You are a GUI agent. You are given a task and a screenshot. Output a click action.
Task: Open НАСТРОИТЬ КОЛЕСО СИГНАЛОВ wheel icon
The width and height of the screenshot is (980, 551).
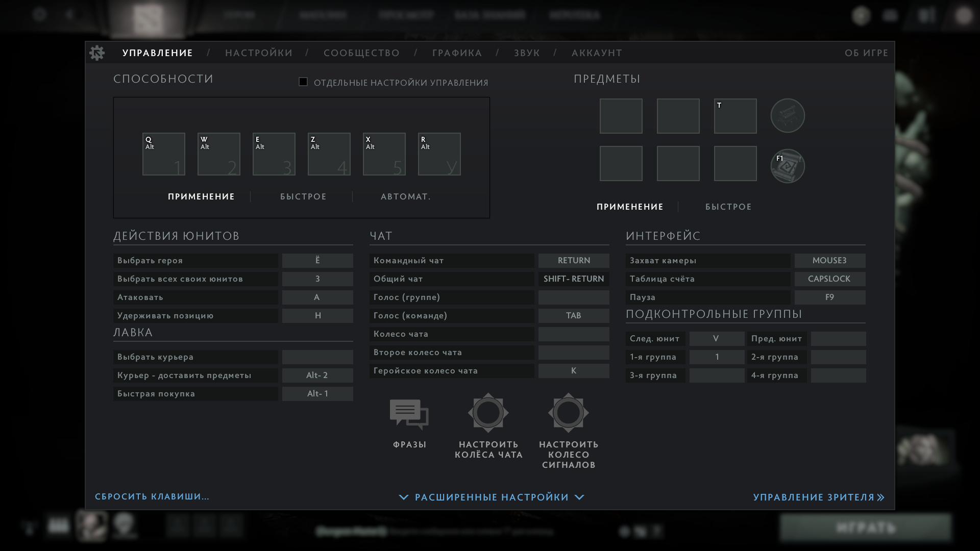569,413
